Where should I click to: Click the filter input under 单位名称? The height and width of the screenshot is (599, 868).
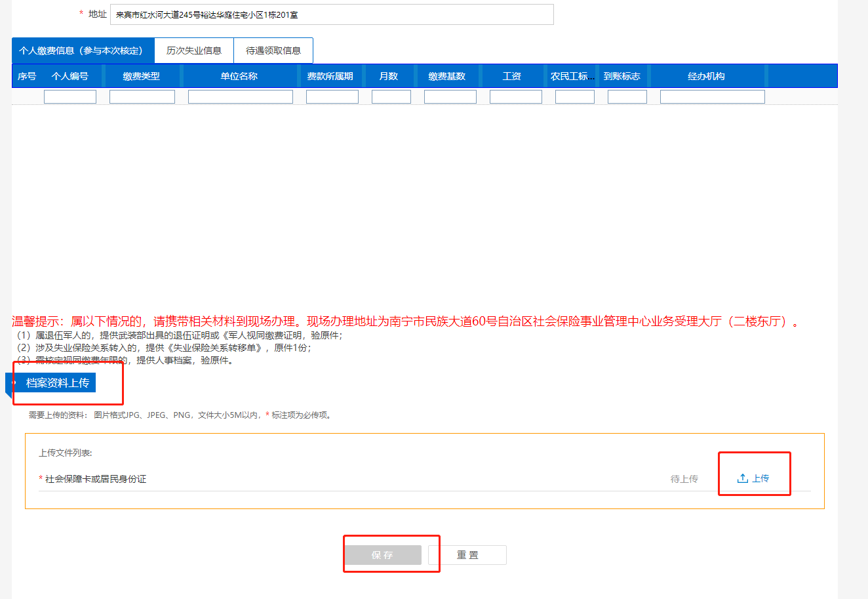tap(241, 97)
